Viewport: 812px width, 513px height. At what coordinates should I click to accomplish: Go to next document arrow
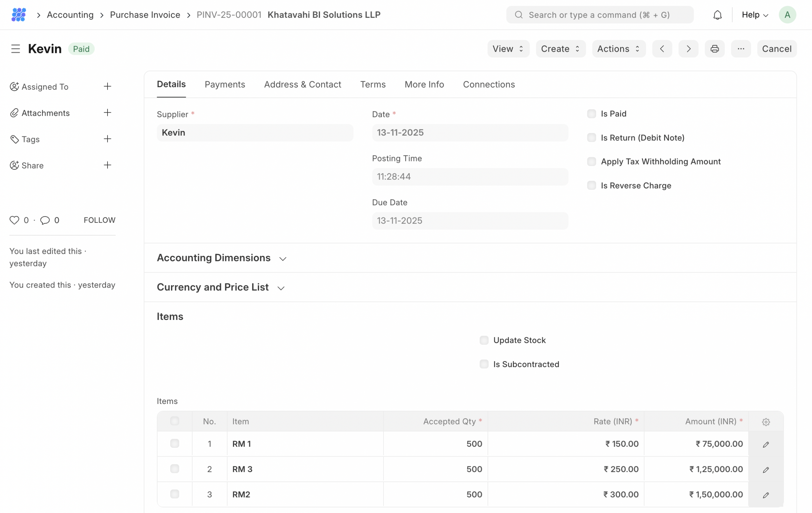(x=688, y=49)
